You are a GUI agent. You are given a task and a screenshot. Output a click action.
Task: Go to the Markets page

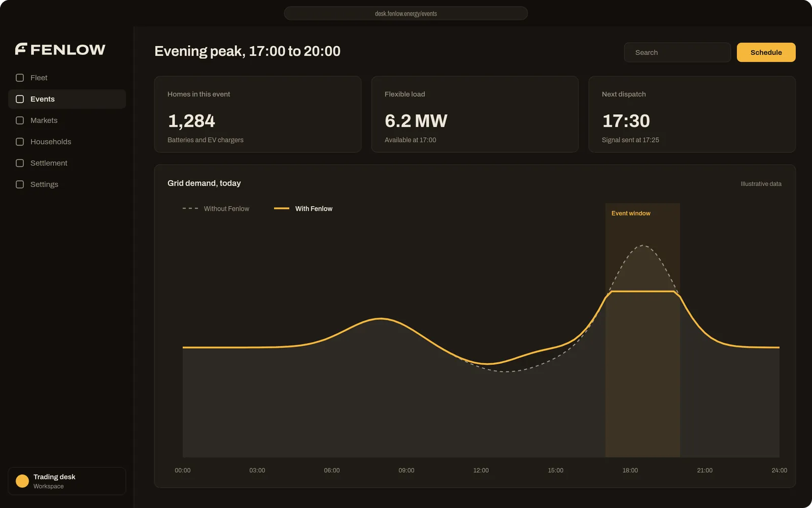pyautogui.click(x=67, y=120)
